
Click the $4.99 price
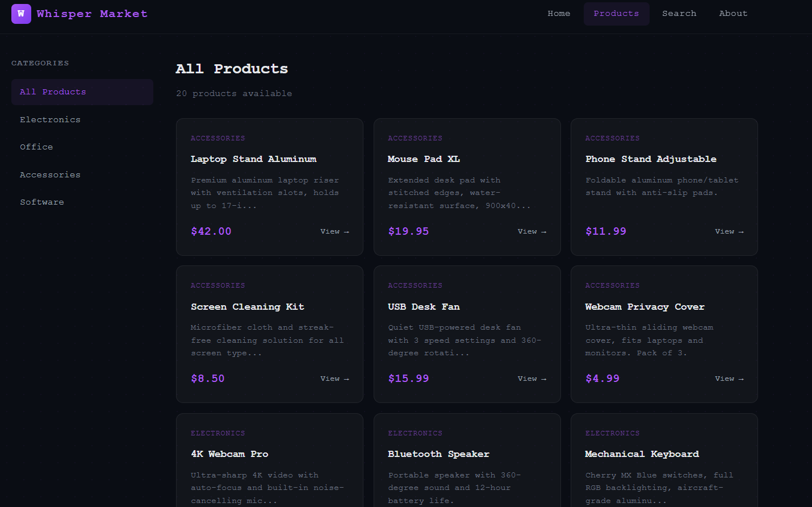coord(602,379)
